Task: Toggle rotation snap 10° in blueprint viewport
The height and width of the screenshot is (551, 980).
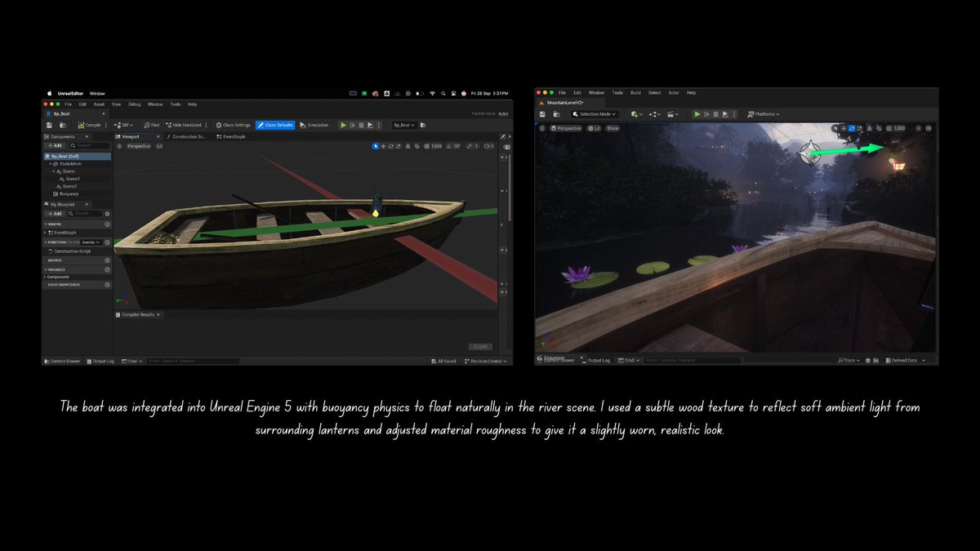Action: pos(455,146)
